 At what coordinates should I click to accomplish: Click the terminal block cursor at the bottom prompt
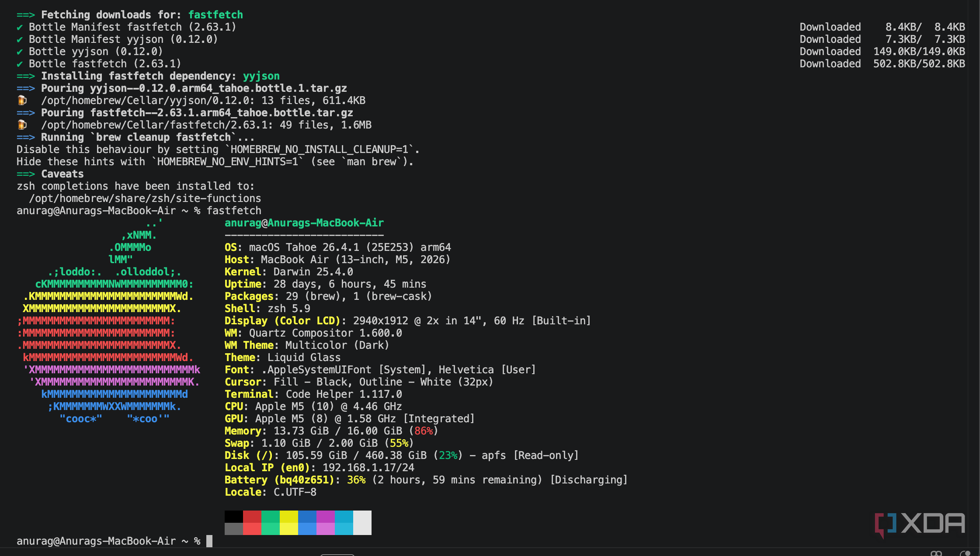click(209, 541)
